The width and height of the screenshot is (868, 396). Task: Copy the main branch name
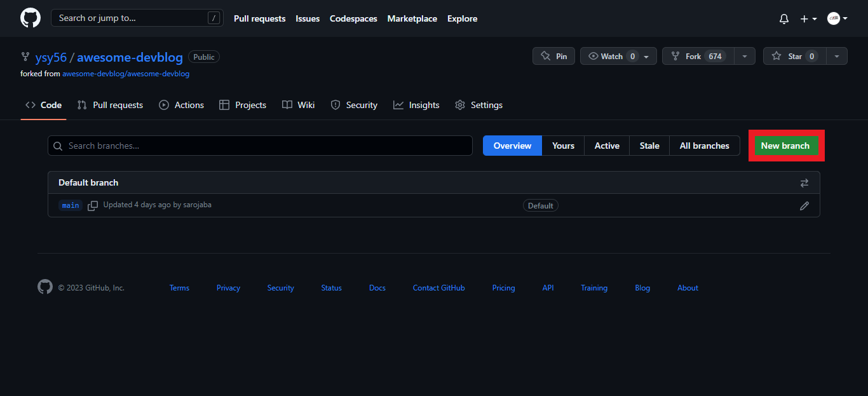[93, 205]
